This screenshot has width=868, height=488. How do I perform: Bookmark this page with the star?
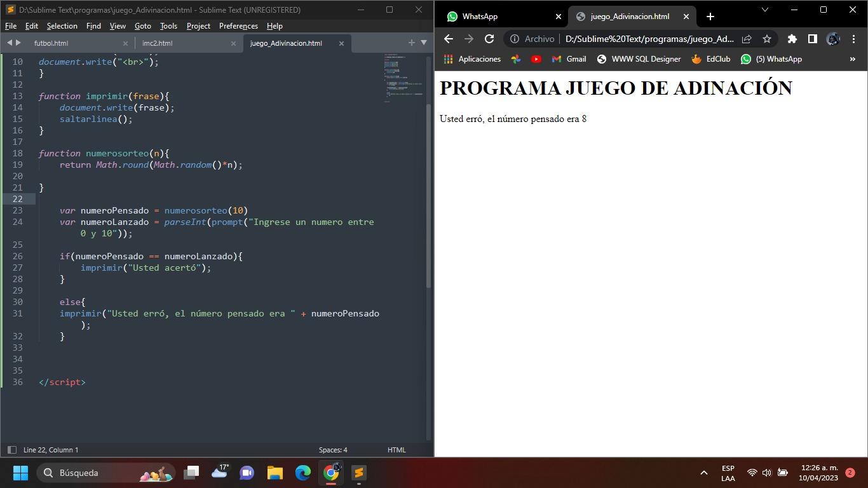(767, 39)
